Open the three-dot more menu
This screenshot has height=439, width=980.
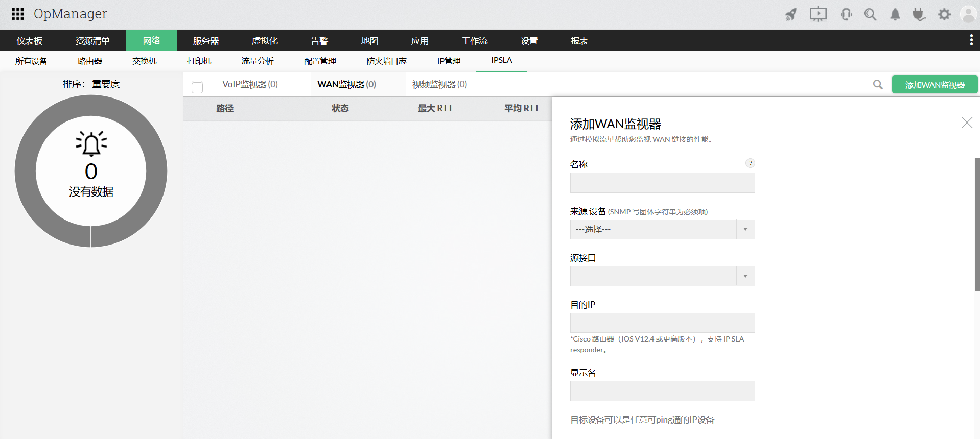pyautogui.click(x=971, y=40)
